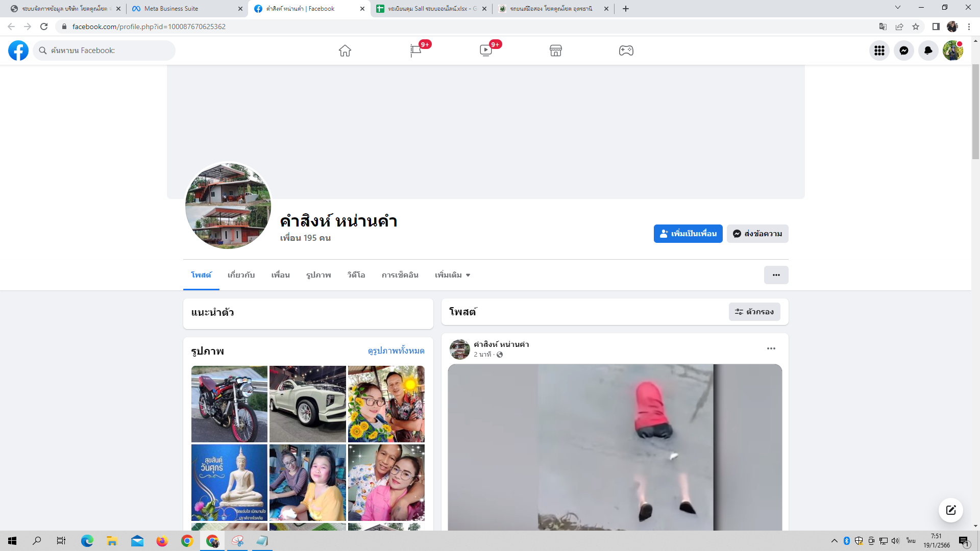The height and width of the screenshot is (551, 980).
Task: Expand the เพิ่มเติม dropdown tab
Action: (452, 275)
